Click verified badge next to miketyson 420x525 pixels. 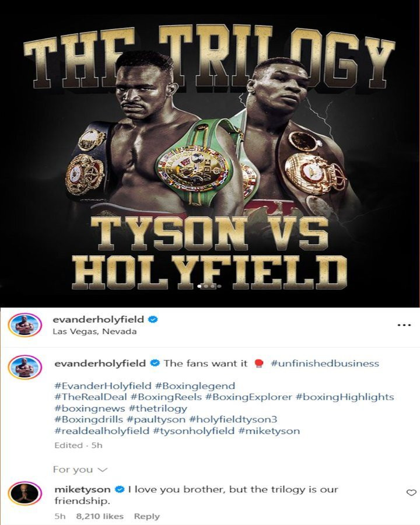pyautogui.click(x=120, y=489)
